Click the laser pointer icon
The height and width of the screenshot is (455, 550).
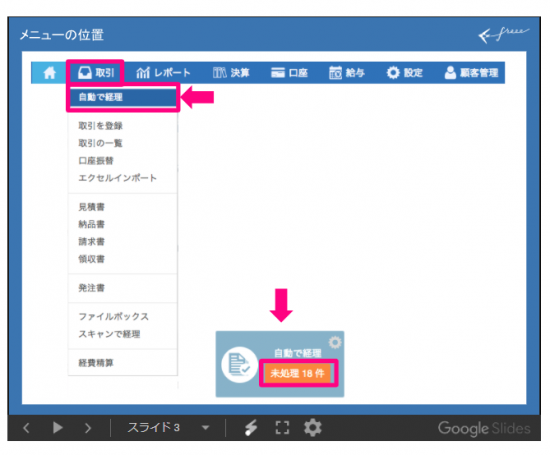251,428
